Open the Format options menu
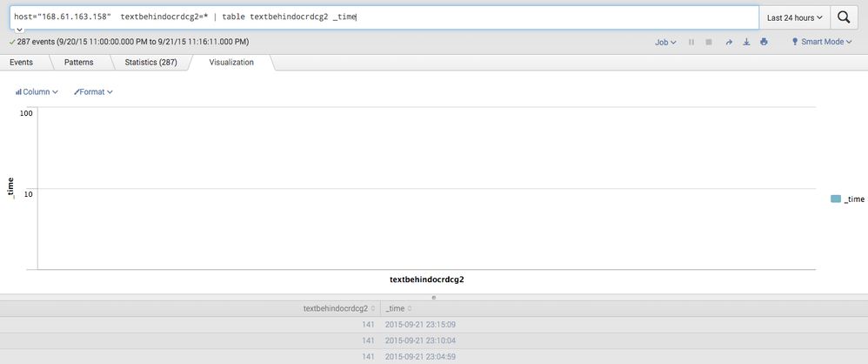The height and width of the screenshot is (364, 868). (93, 91)
